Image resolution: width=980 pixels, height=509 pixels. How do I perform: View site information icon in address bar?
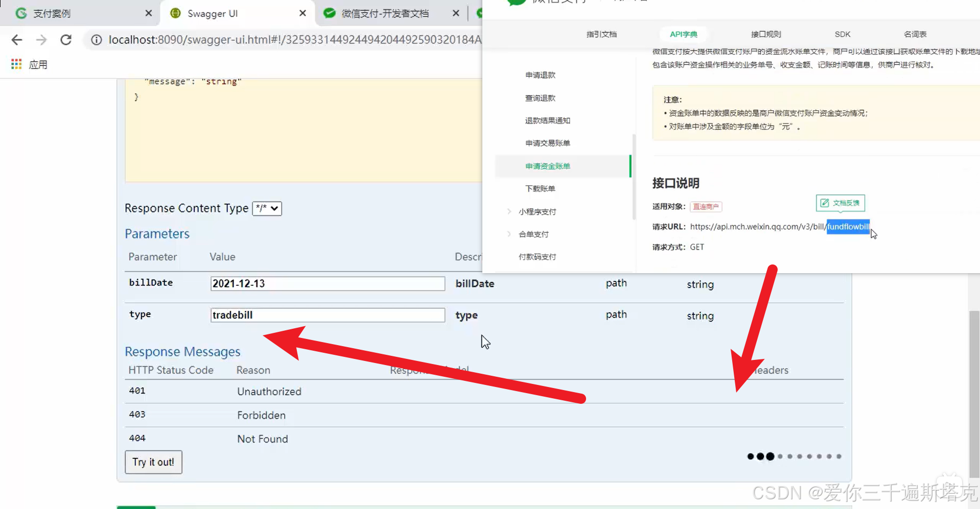click(x=96, y=40)
